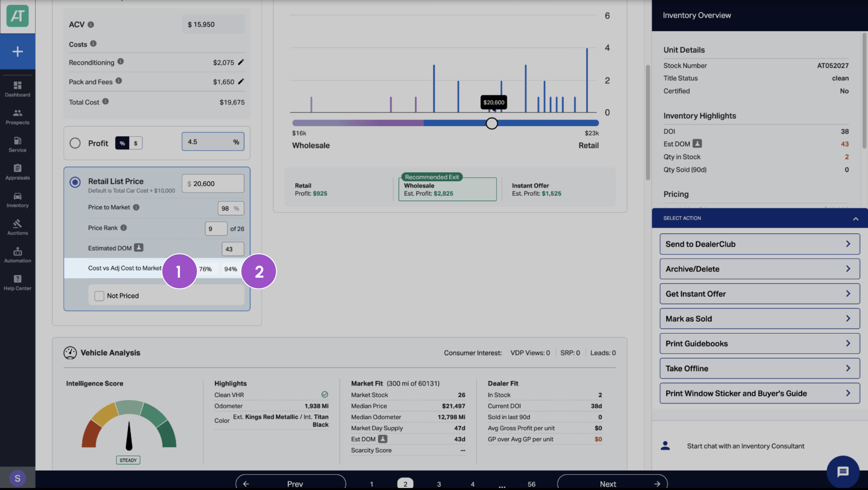
Task: Open Help Center question icon
Action: click(x=18, y=279)
